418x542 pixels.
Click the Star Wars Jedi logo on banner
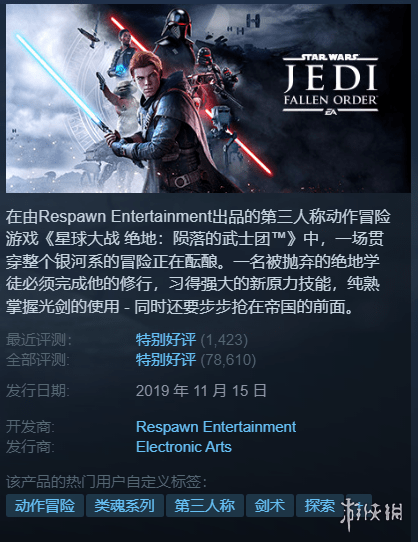click(x=330, y=84)
